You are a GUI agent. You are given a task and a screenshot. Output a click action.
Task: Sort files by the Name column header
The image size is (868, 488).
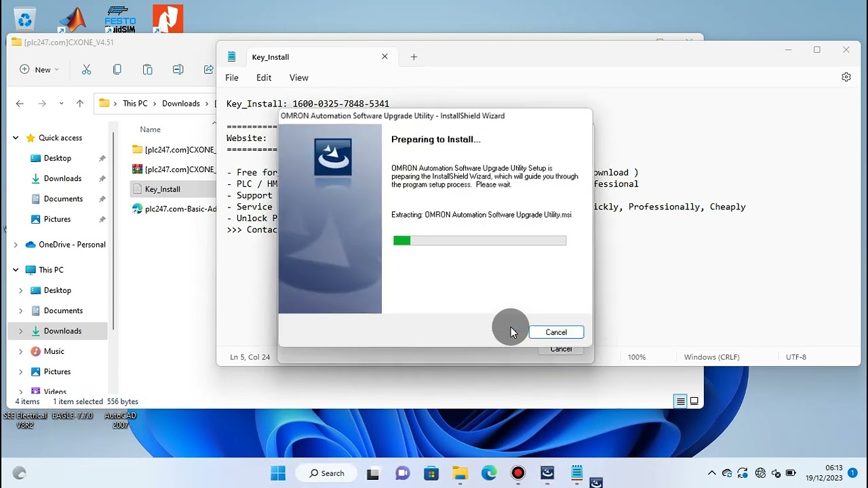[x=151, y=129]
